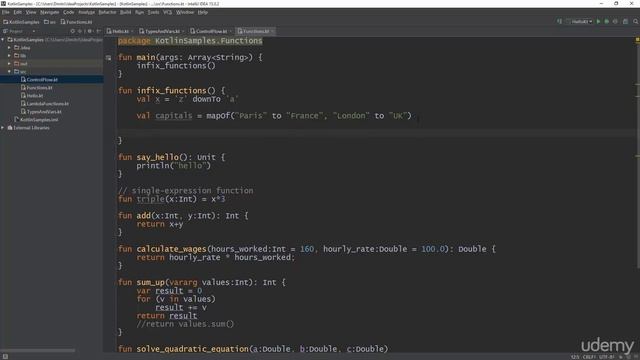640x360 pixels.
Task: Open Project Structure from toolbar icon
Action: point(625,21)
